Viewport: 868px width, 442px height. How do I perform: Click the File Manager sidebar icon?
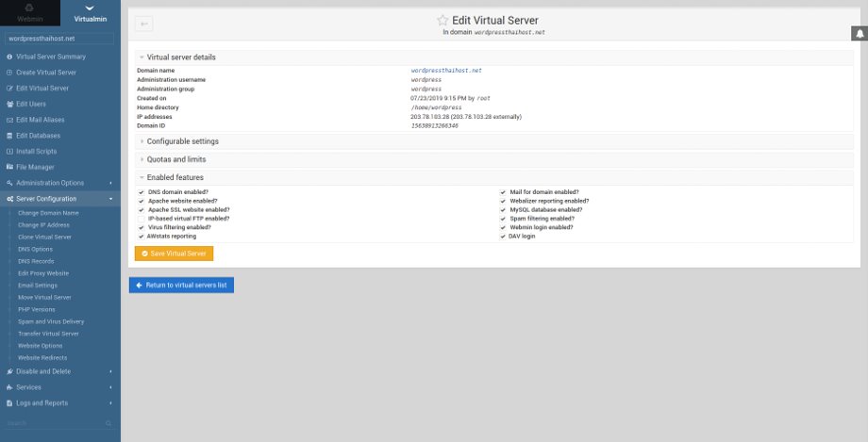pos(9,167)
